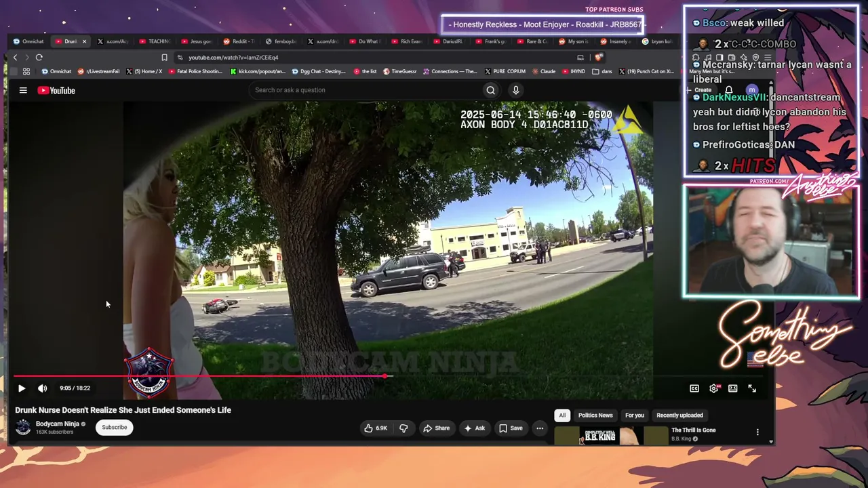Start voice search with the microphone icon
This screenshot has width=868, height=488.
coord(515,90)
